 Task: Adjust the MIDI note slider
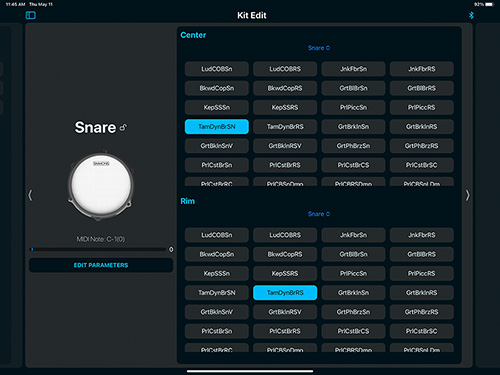[x=98, y=249]
